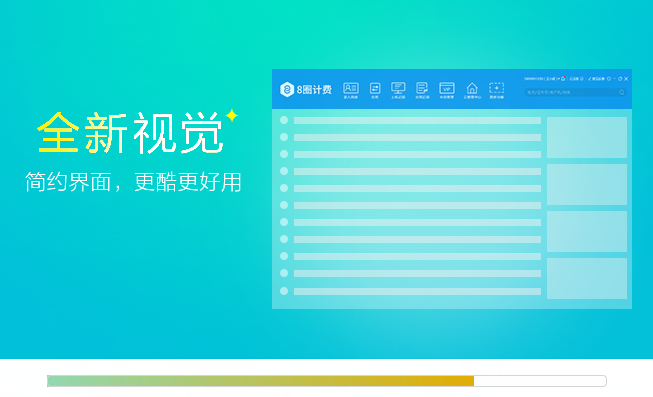This screenshot has width=653, height=397.
Task: Click the 简约界面，更酷更好用 subtitle
Action: (x=133, y=182)
